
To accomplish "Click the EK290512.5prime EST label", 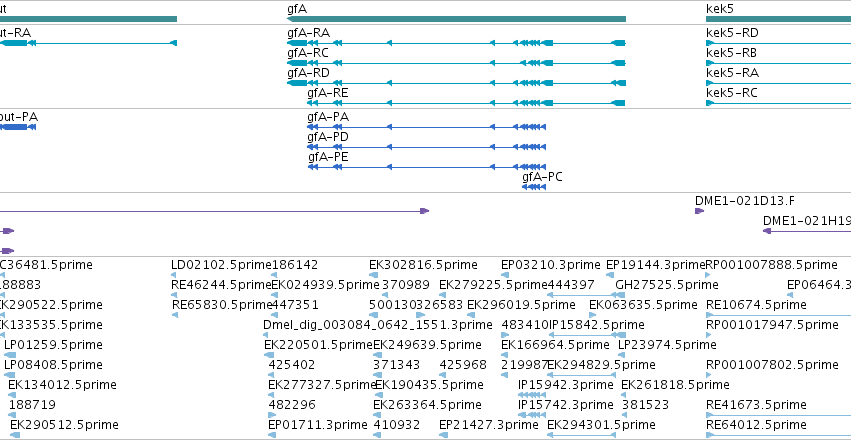I will click(64, 425).
